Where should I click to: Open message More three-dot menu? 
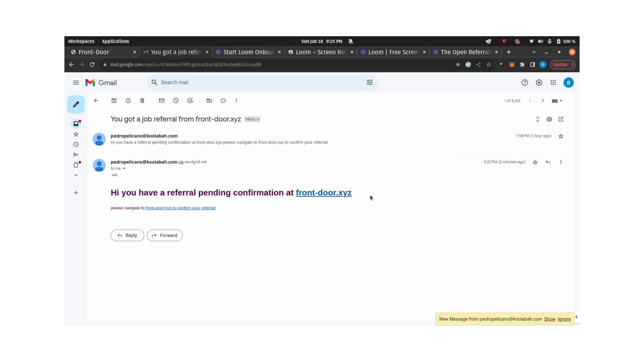(561, 162)
